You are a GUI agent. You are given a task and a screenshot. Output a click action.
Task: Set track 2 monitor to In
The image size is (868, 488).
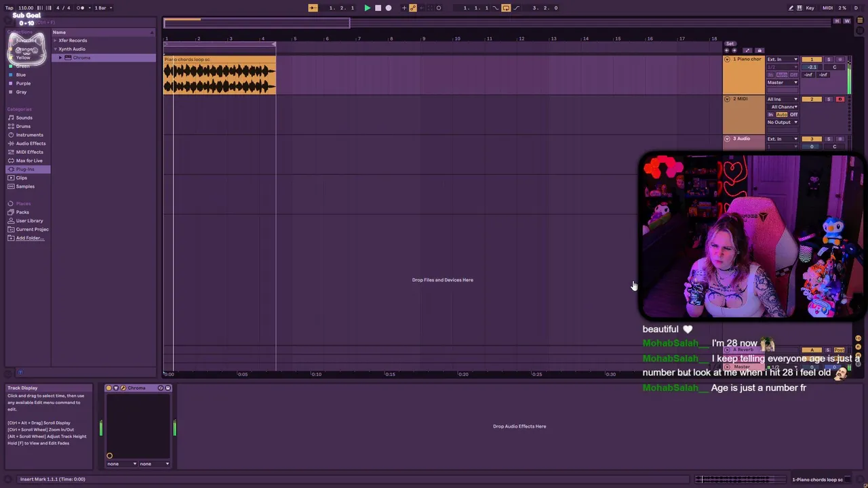point(770,115)
